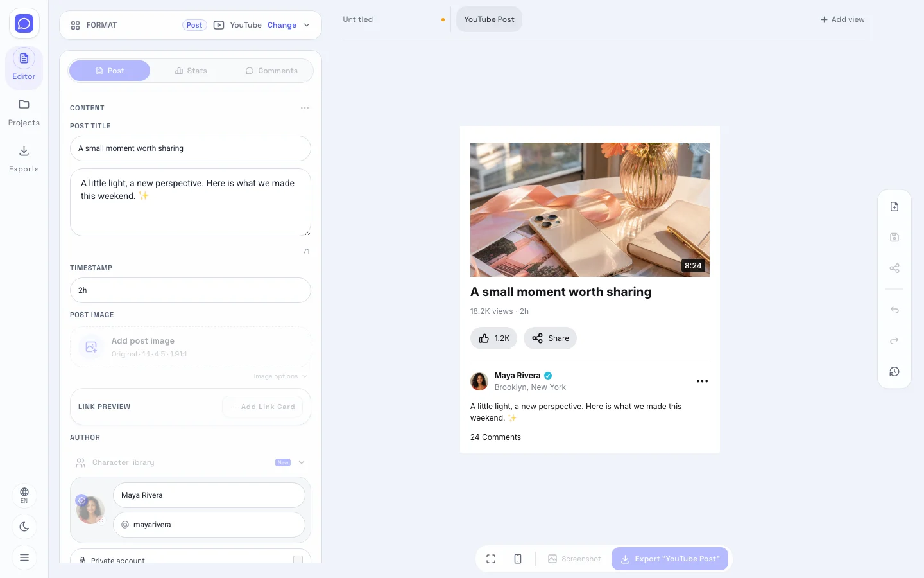The width and height of the screenshot is (924, 578).
Task: Click the chat bubble app logo
Action: pyautogui.click(x=24, y=24)
